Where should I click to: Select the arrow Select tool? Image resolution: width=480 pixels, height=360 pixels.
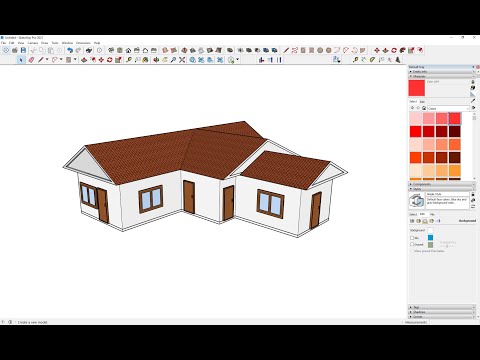coord(21,60)
